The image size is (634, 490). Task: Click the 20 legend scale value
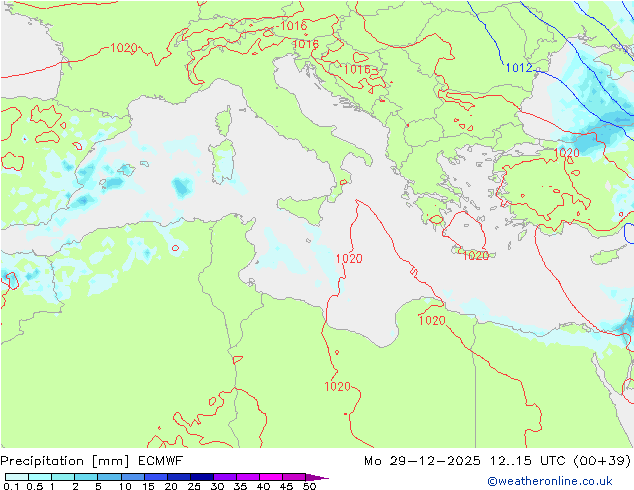point(171,486)
